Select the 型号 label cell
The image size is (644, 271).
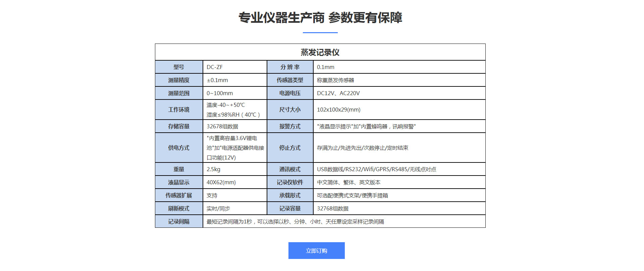(x=179, y=67)
